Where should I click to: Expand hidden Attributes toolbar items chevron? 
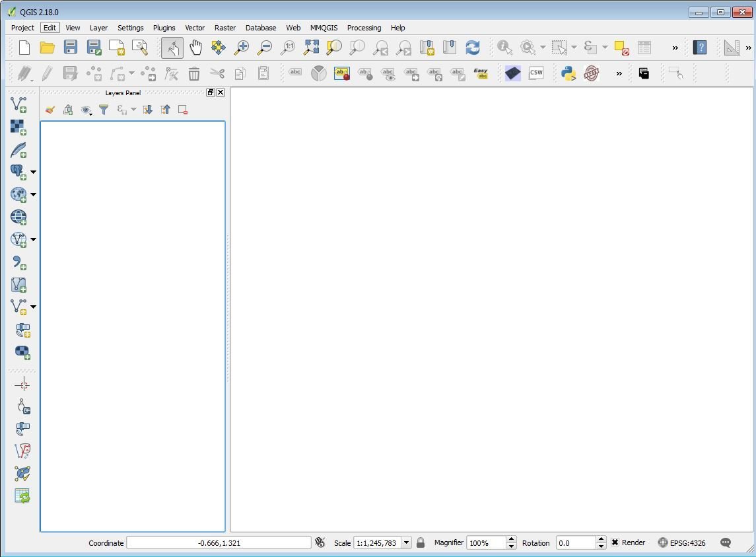[675, 48]
